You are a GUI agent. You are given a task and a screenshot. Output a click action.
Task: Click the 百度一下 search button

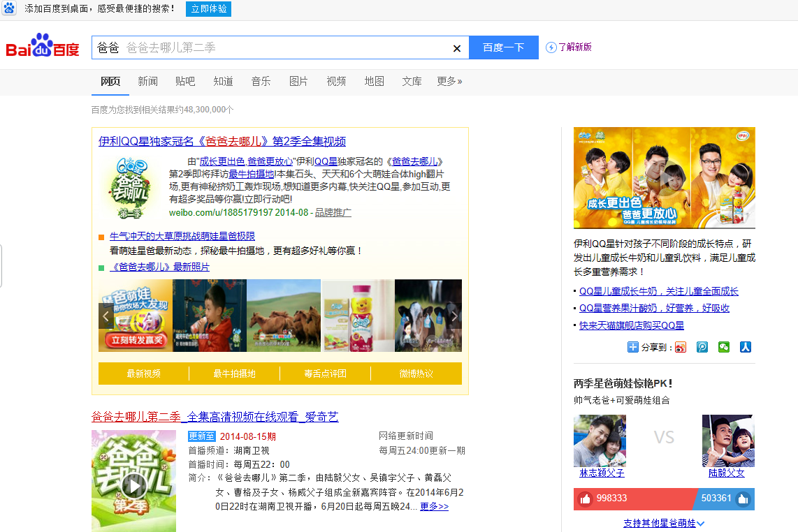(x=503, y=47)
